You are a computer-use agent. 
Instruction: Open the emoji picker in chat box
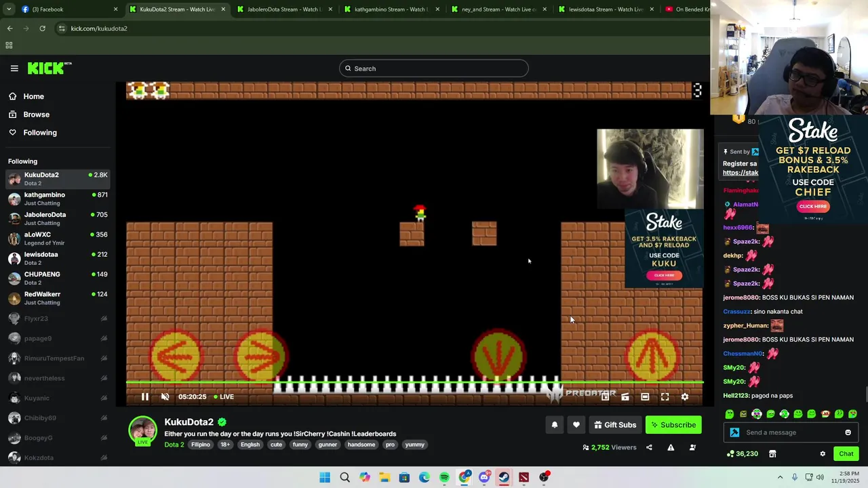point(848,432)
